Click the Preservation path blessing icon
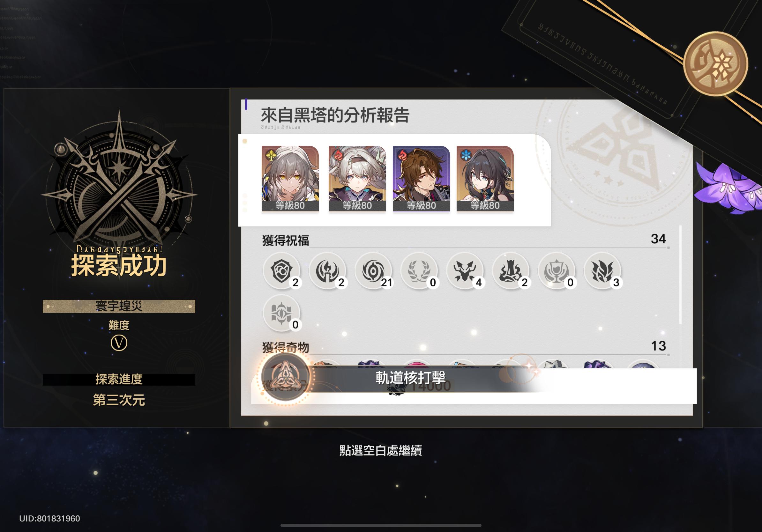Image resolution: width=762 pixels, height=532 pixels. [x=281, y=271]
